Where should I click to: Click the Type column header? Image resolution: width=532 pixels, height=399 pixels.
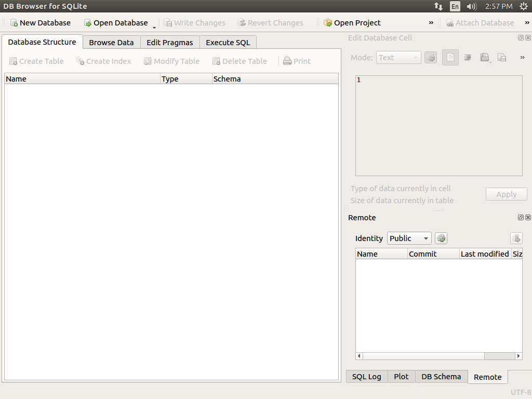coord(187,79)
